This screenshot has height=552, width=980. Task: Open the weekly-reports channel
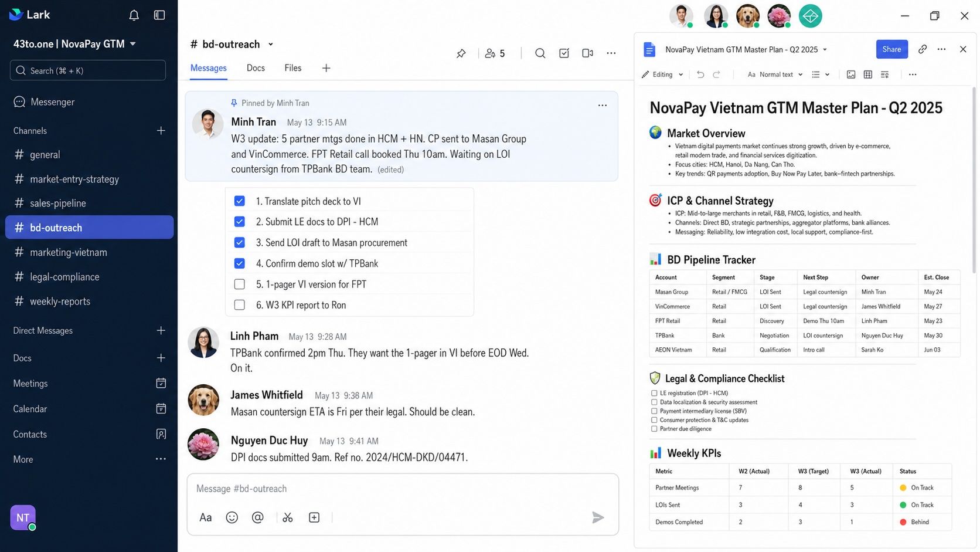90,302
